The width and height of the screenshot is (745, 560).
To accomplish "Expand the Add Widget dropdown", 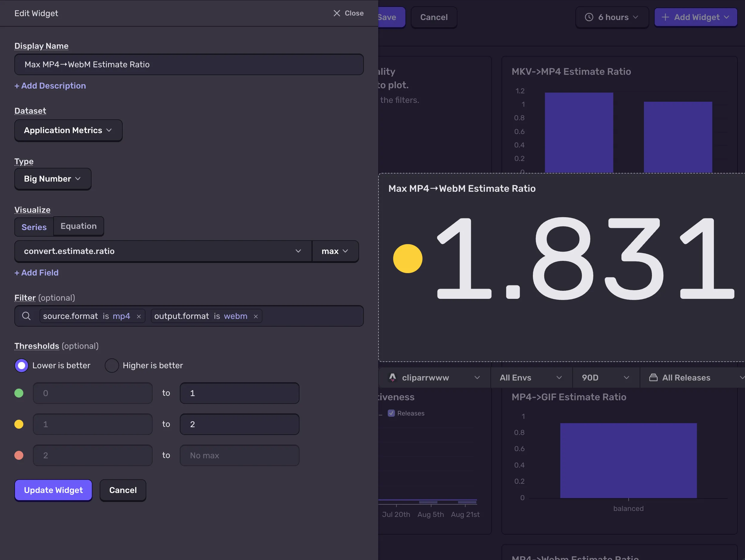I will tap(726, 17).
